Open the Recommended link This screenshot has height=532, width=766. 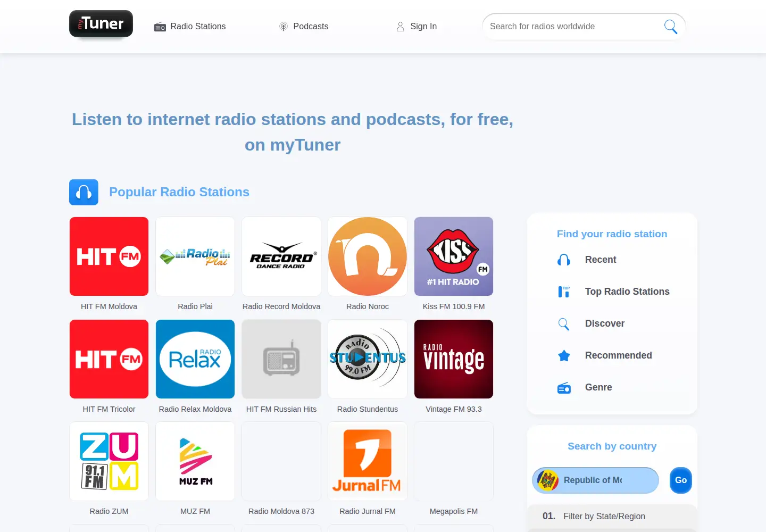coord(618,355)
